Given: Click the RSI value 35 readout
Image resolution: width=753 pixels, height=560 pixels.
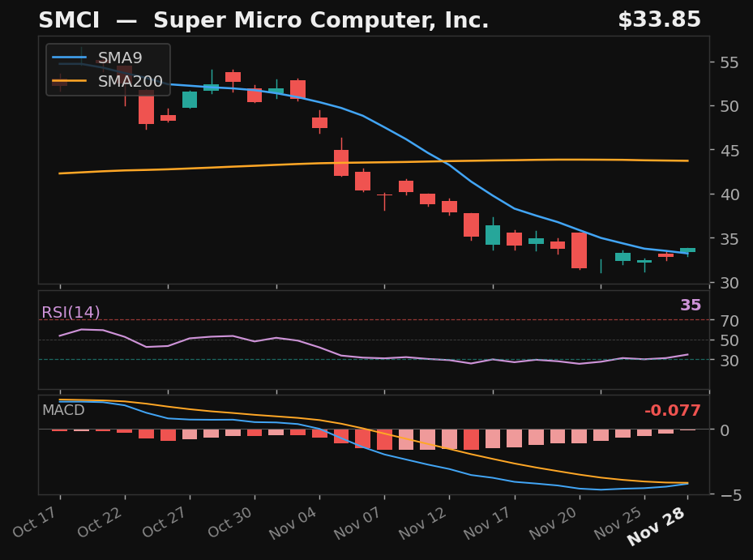Looking at the screenshot, I should [691, 305].
